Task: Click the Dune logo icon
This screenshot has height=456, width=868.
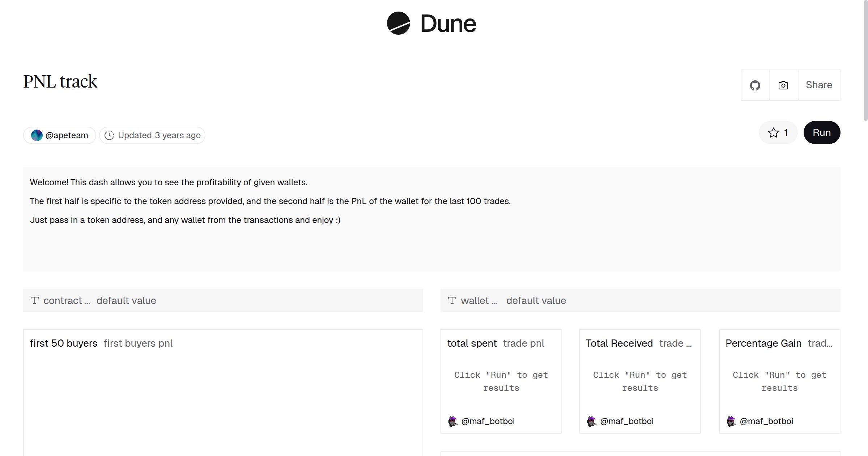Action: [398, 24]
